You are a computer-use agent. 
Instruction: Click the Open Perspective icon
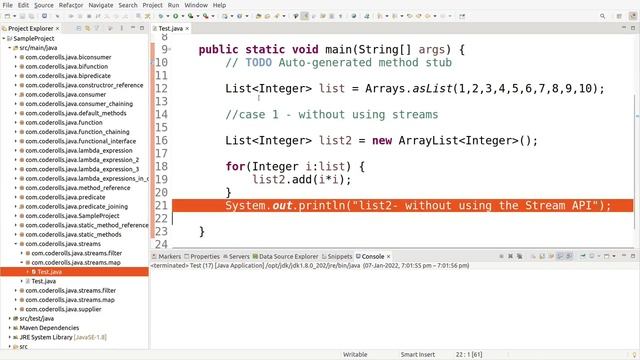point(619,16)
